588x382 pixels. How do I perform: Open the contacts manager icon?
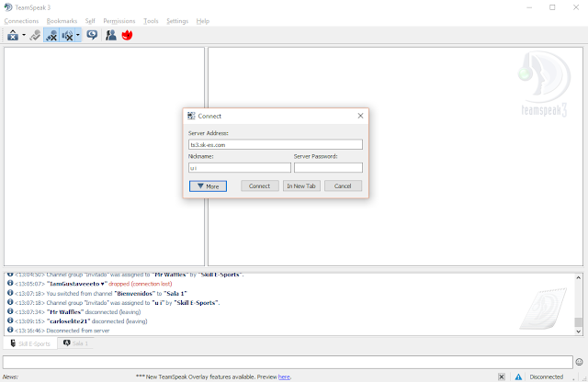pos(111,35)
